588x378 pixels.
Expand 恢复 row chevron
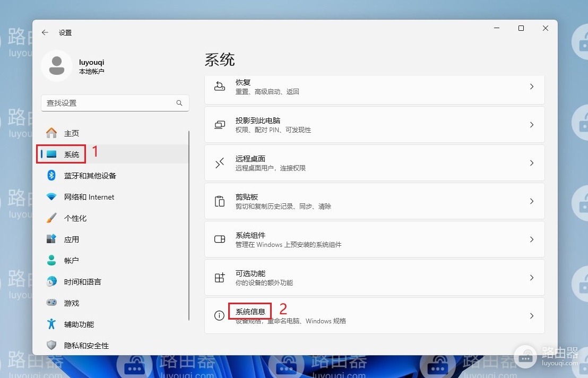[x=532, y=86]
